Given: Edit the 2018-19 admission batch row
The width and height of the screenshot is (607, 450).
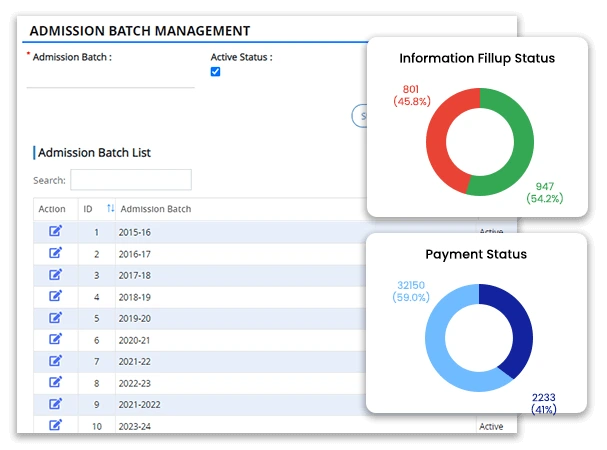Looking at the screenshot, I should pos(55,296).
